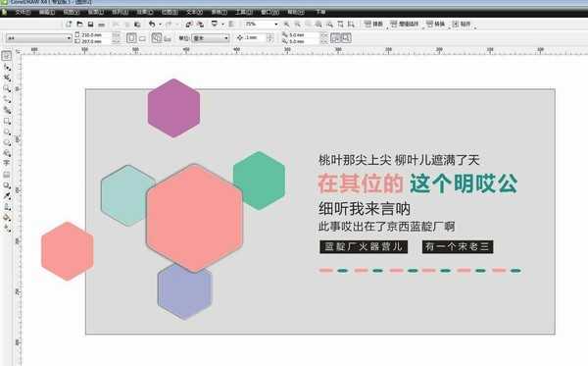Open the 位图 (Bitmaps) menu

[170, 12]
